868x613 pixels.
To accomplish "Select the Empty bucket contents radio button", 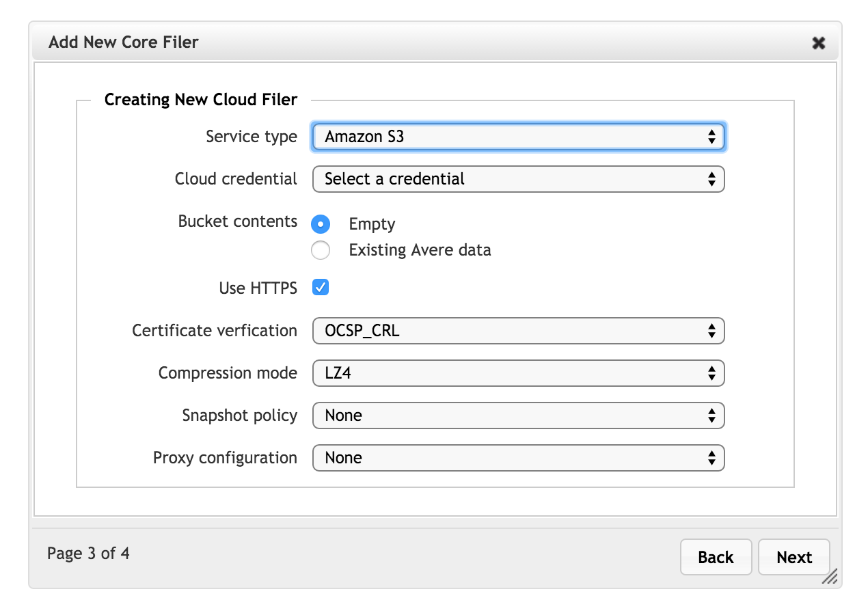I will pyautogui.click(x=321, y=224).
